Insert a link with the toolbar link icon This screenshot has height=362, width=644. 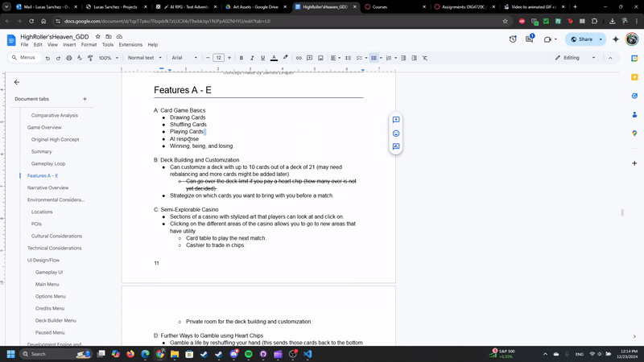pos(299,58)
